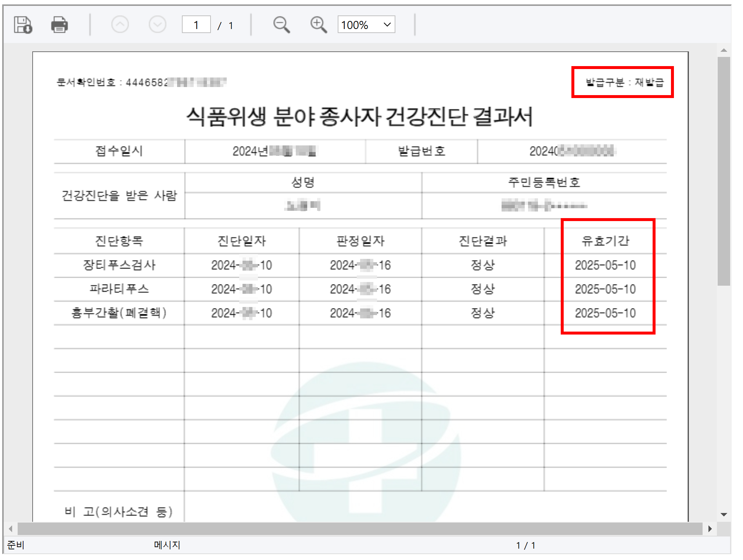Click the zoom in magnifier

318,25
